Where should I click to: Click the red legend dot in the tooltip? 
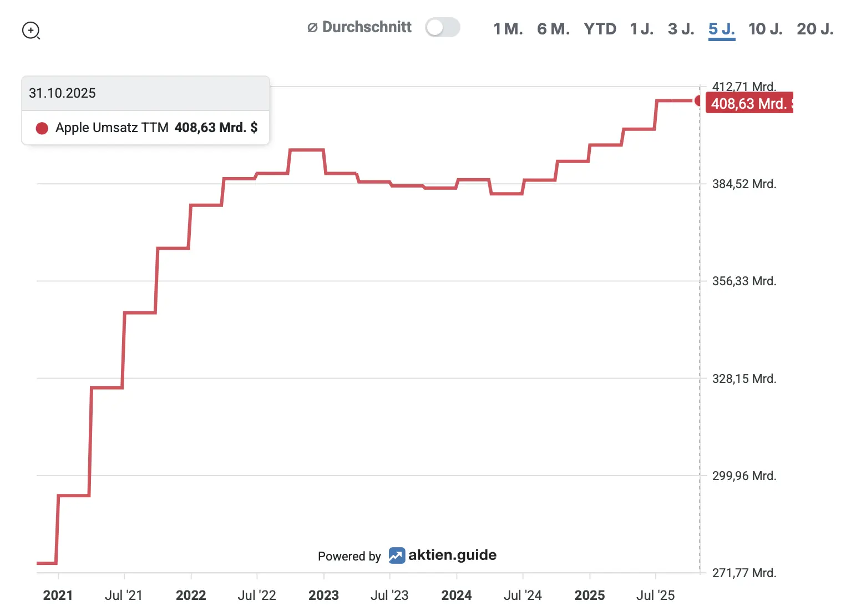pos(42,128)
